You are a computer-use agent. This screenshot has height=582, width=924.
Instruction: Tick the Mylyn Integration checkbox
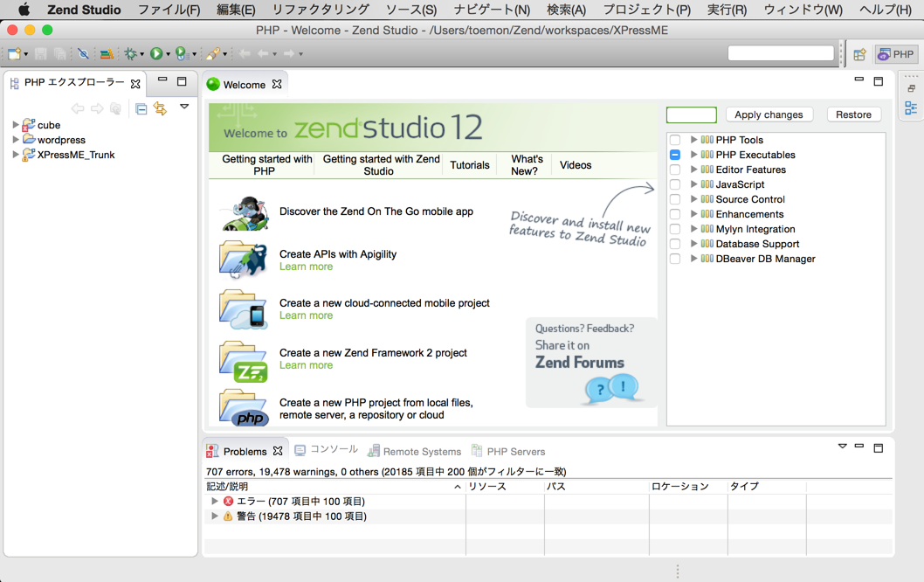pos(675,229)
